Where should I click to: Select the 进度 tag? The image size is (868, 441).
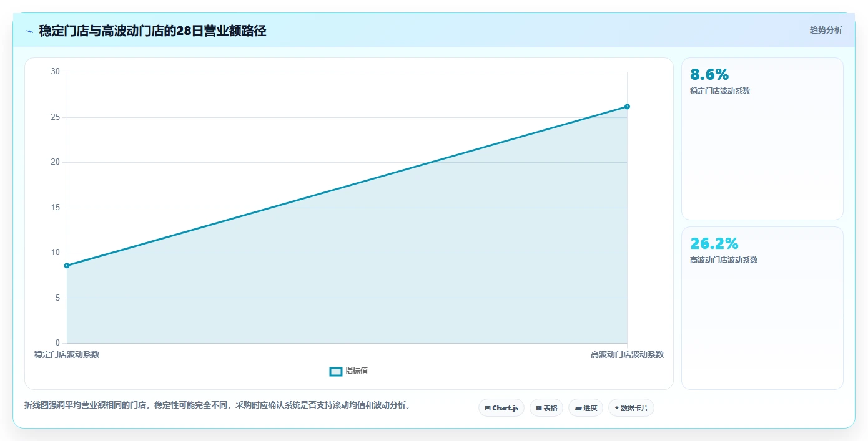(586, 408)
